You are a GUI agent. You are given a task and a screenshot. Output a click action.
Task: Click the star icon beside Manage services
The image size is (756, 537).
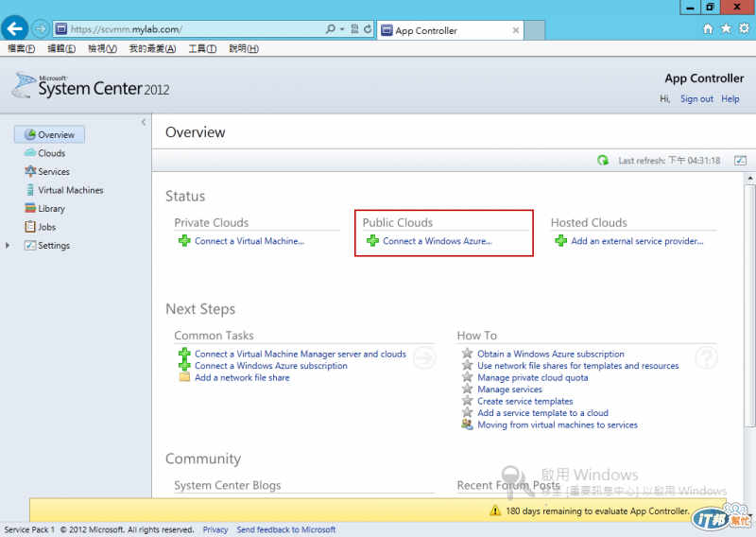click(x=467, y=389)
